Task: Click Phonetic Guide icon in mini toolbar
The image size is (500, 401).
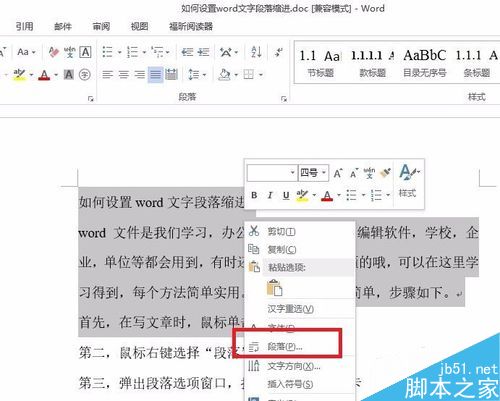Action: (x=369, y=173)
